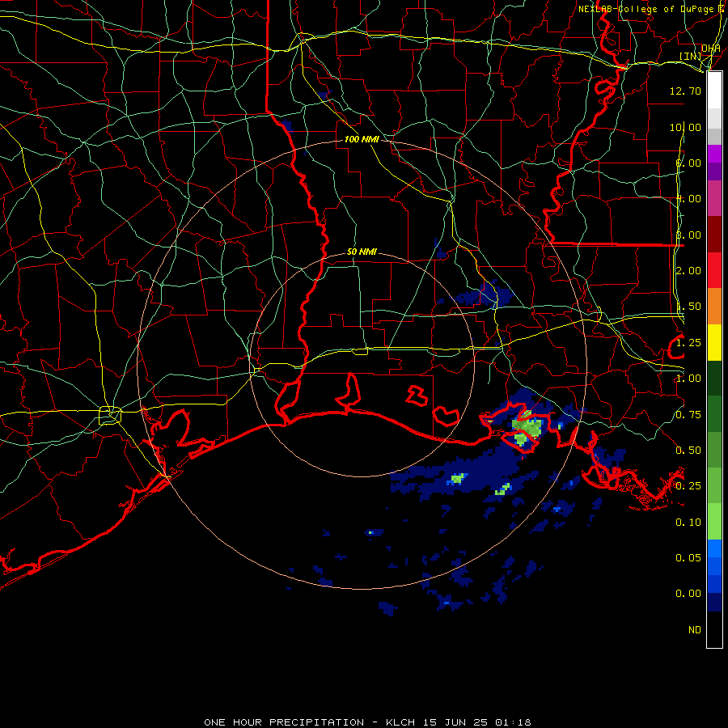The width and height of the screenshot is (728, 728).
Task: Click the yellow legend color segment
Action: tap(714, 342)
